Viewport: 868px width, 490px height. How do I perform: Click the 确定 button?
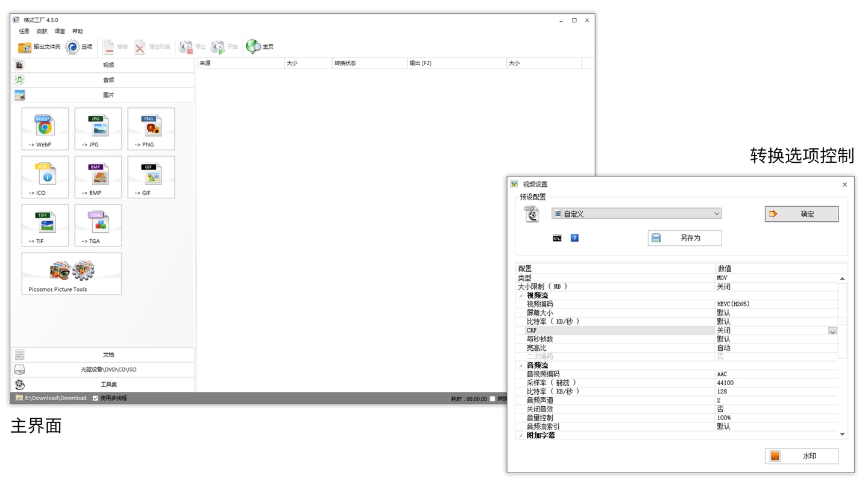(x=802, y=214)
